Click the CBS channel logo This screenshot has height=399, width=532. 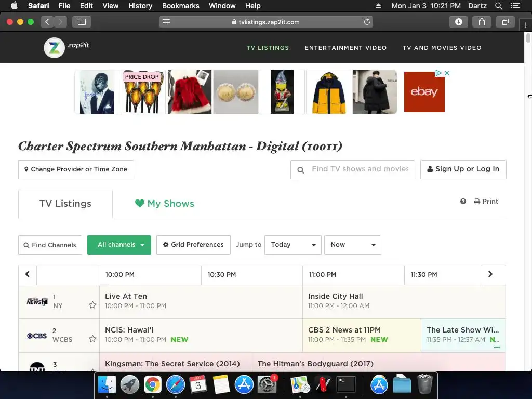(x=37, y=336)
